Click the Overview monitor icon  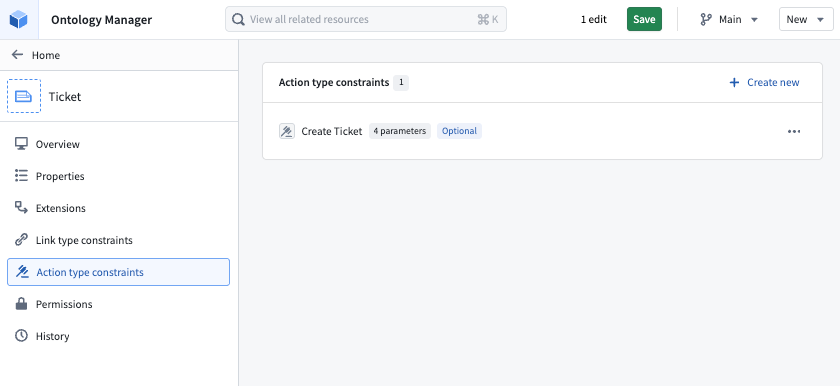tap(21, 144)
